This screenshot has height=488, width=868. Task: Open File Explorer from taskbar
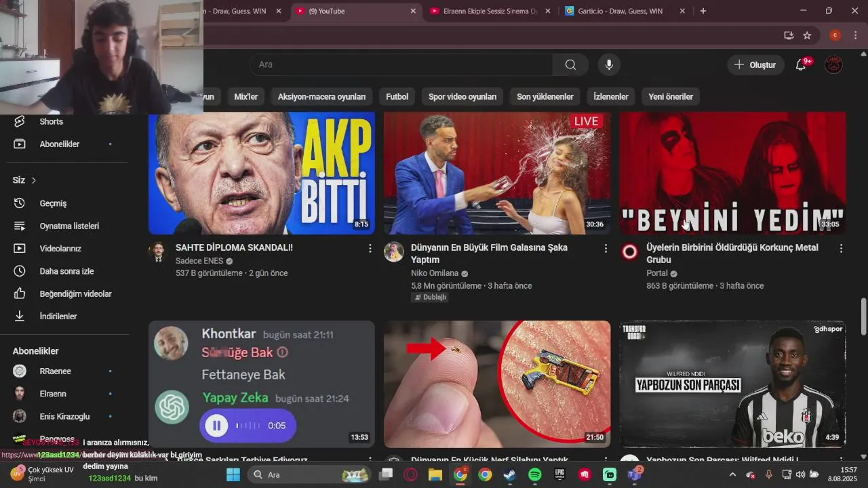point(435,474)
